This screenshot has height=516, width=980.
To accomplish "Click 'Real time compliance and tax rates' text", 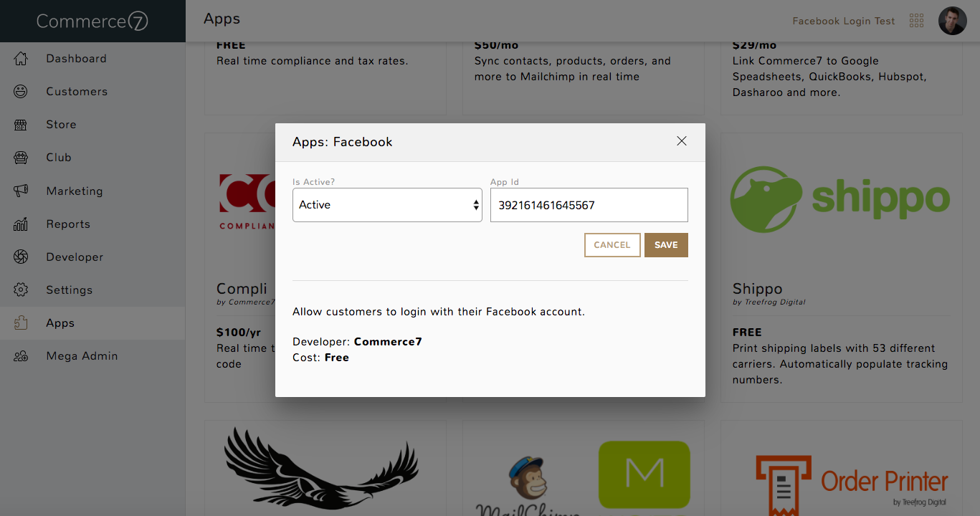I will pos(312,61).
